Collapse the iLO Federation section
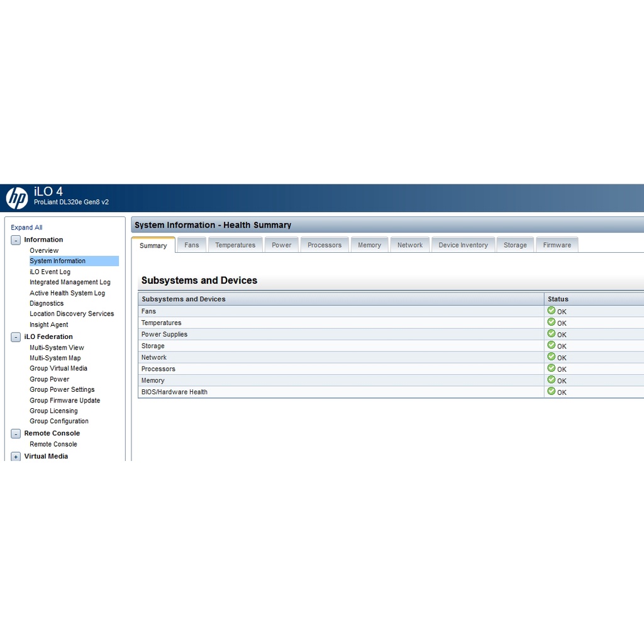Image resolution: width=644 pixels, height=644 pixels. point(16,337)
